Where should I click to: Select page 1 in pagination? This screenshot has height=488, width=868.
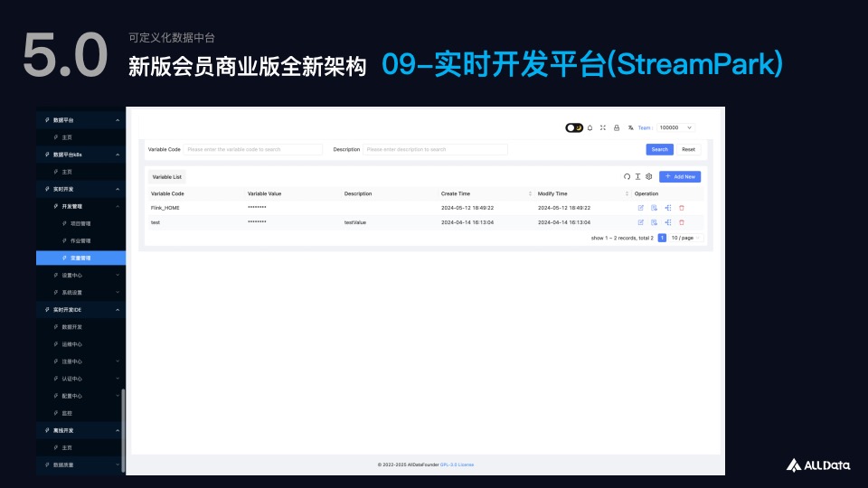pos(662,238)
